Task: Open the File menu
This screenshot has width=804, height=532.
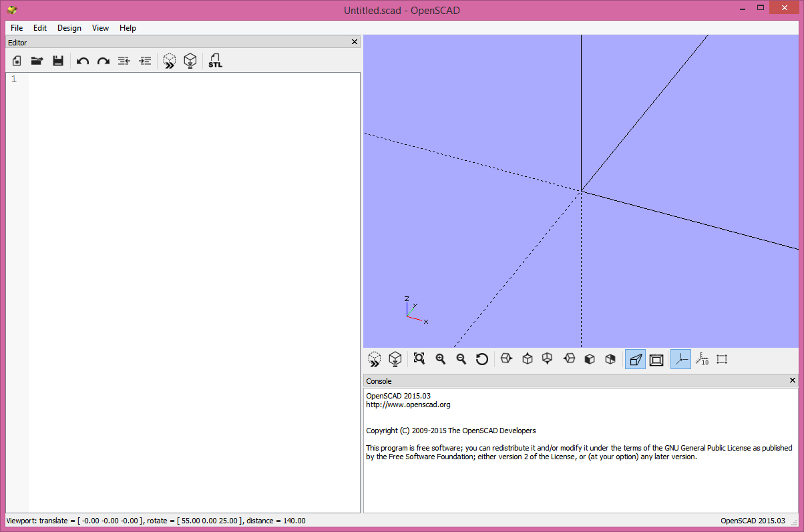Action: (17, 28)
